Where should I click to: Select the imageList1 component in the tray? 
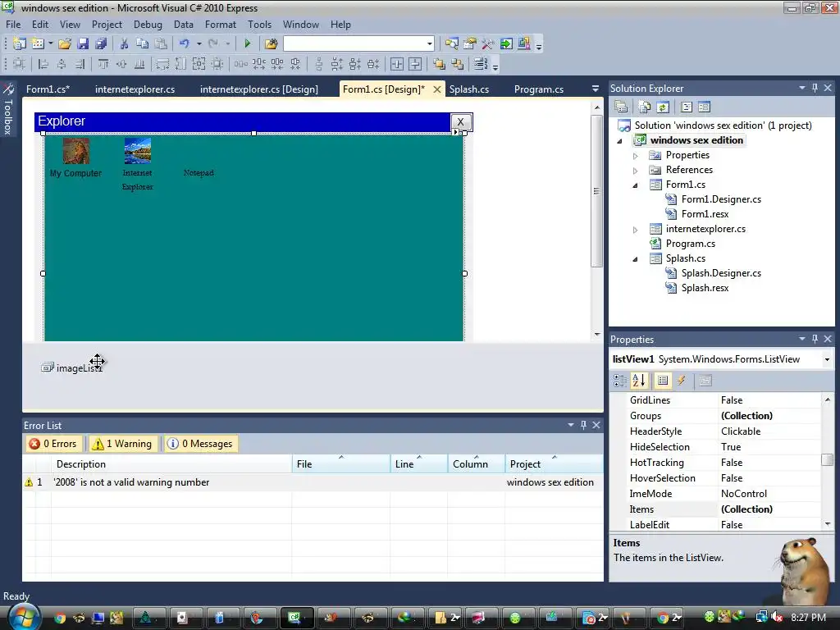(x=72, y=368)
